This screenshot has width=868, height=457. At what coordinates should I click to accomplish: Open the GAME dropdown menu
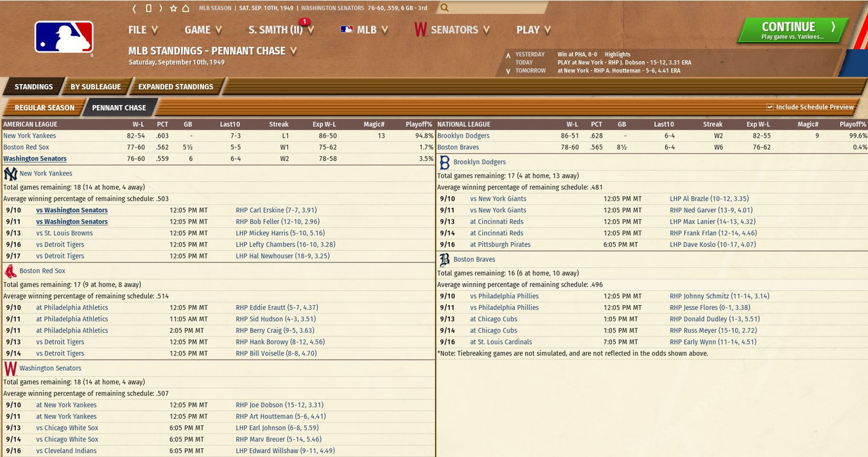coord(203,30)
